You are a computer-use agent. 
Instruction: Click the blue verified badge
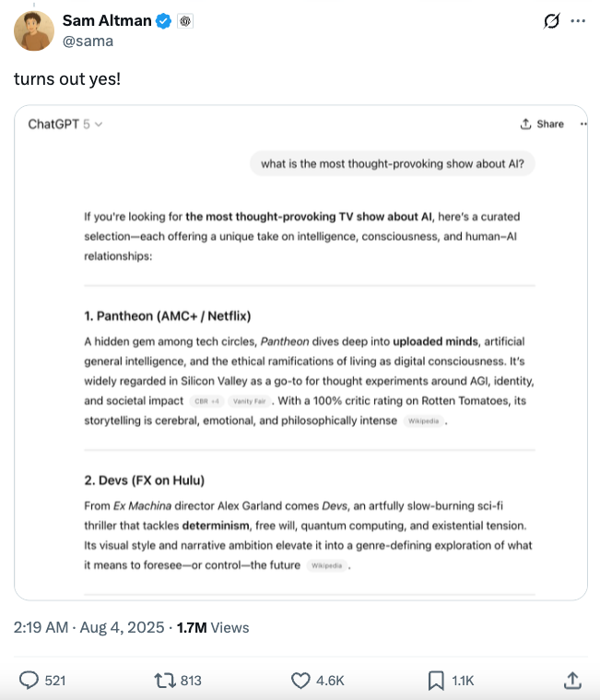click(x=163, y=21)
